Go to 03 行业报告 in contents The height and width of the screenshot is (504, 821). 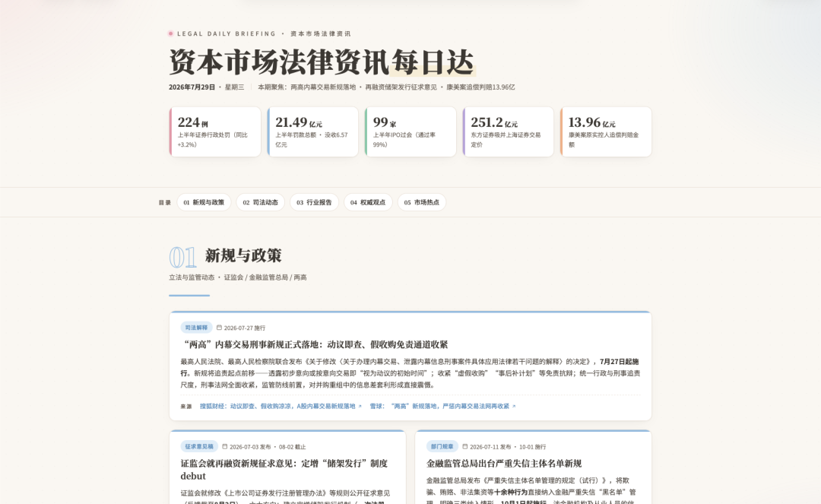[314, 202]
